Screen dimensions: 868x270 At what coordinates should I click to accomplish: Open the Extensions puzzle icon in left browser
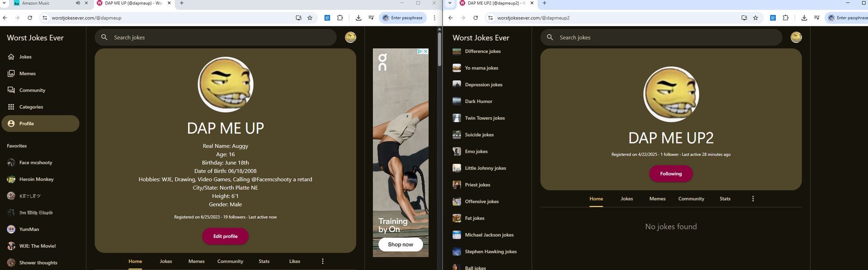pos(340,18)
